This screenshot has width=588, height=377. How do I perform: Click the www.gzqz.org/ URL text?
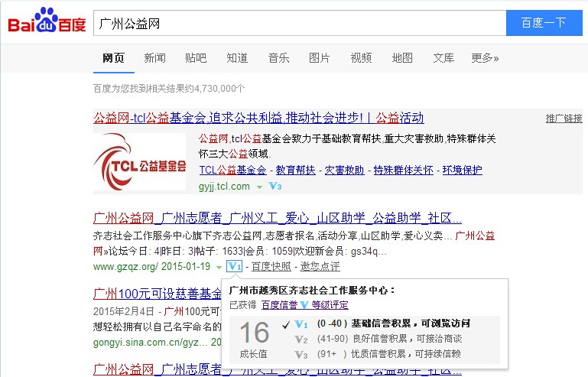pos(125,267)
